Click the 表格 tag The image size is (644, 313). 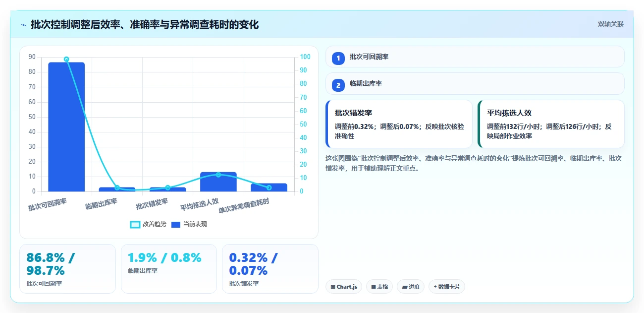click(x=379, y=287)
